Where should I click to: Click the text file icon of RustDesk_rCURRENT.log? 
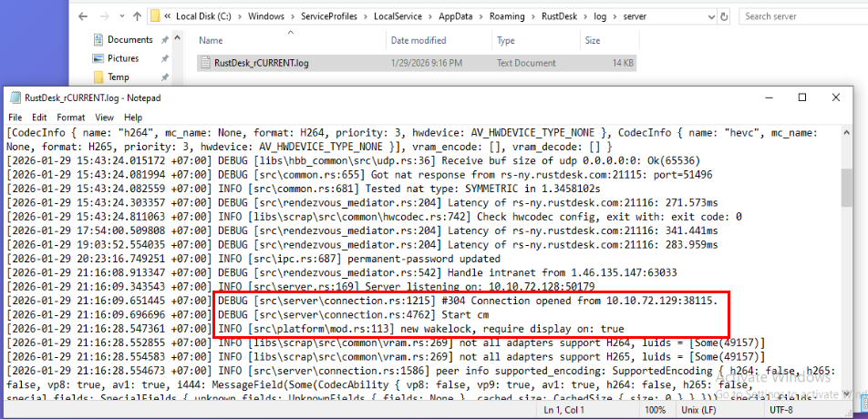(x=206, y=63)
